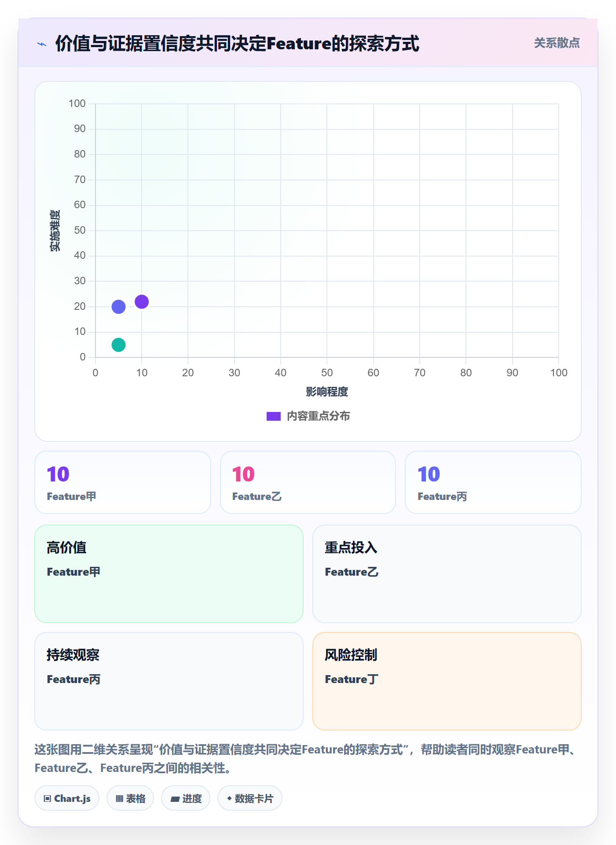
Task: Click the 影响程度 x-axis title
Action: click(327, 392)
